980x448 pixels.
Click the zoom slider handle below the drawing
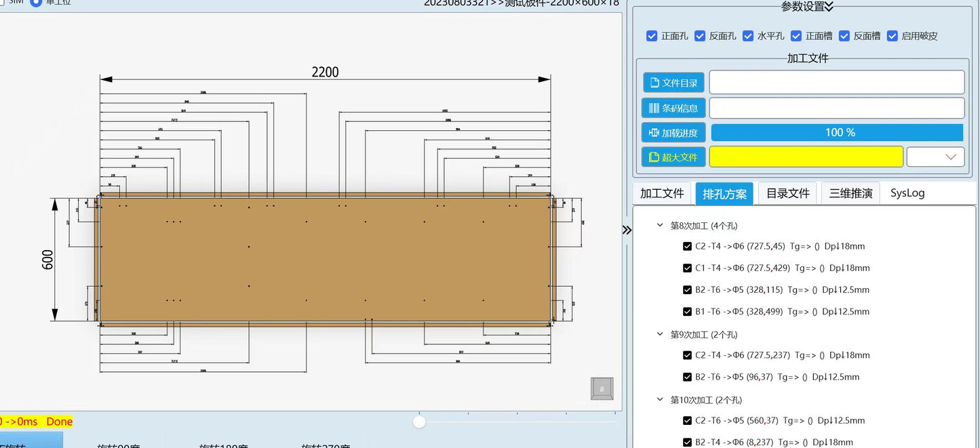419,422
